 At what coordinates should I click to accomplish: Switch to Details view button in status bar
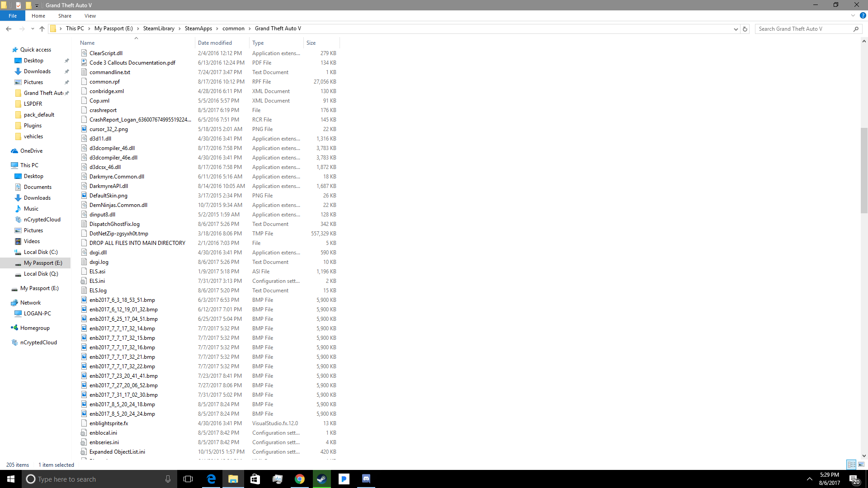click(x=851, y=465)
